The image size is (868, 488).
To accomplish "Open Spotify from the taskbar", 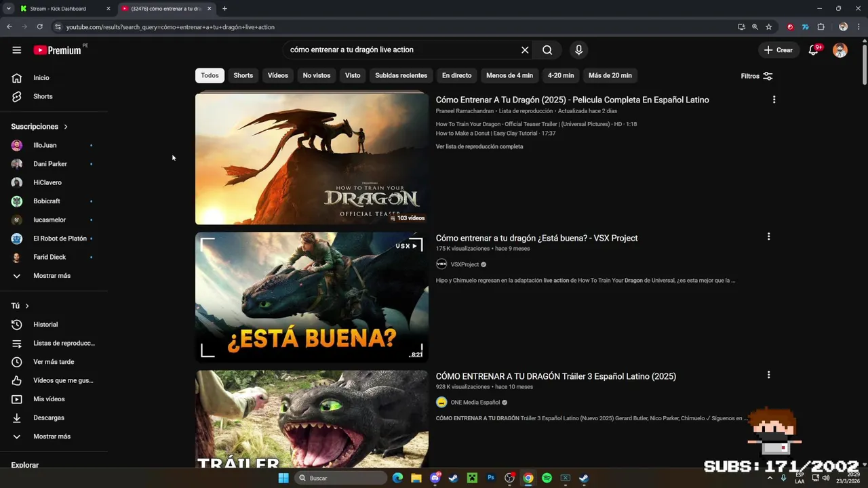I will (547, 478).
